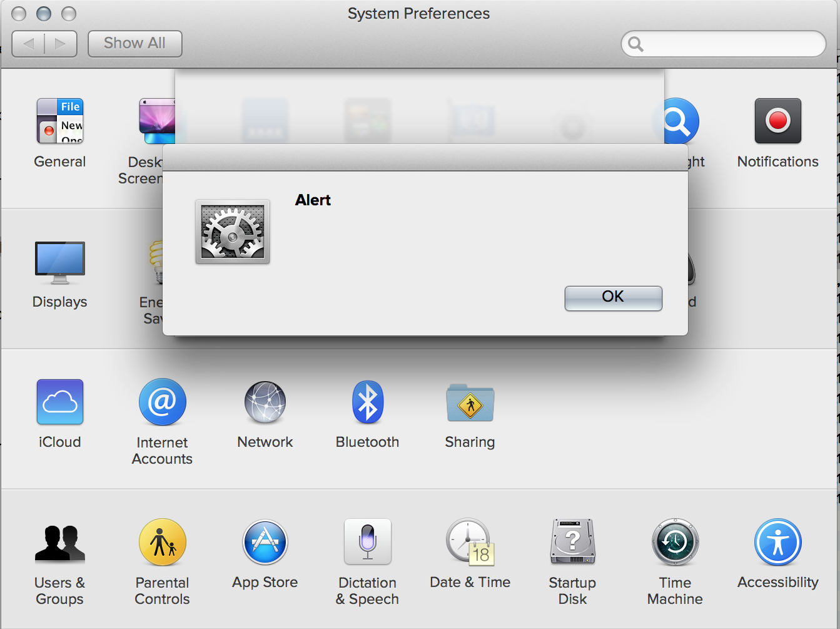Open the Bluetooth preferences pane
This screenshot has width=840, height=629.
click(368, 402)
